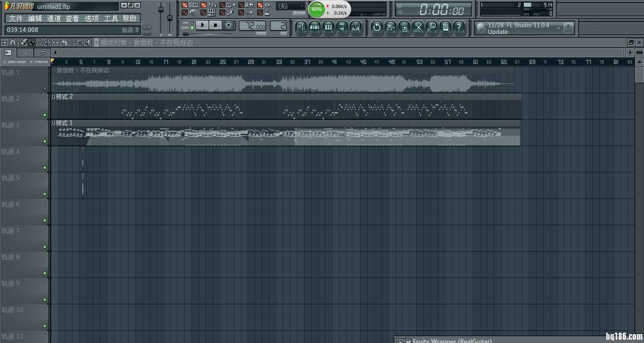This screenshot has width=644, height=343.
Task: Open help with the question mark icon
Action: point(459,27)
